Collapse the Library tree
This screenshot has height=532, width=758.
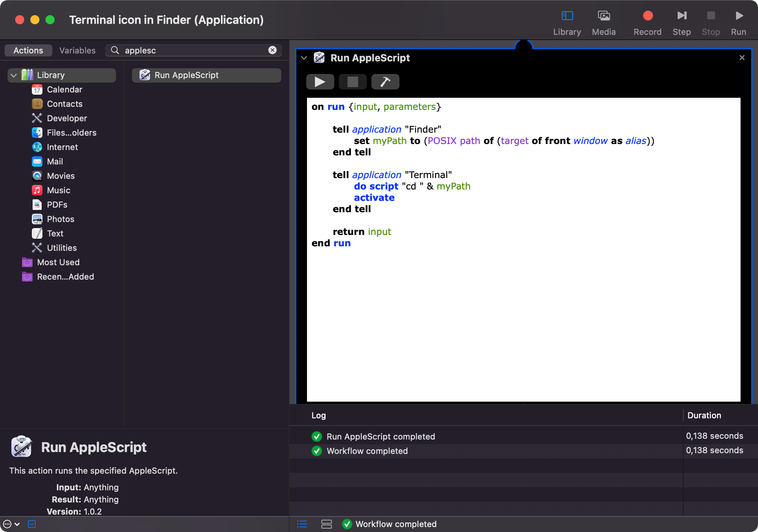(x=14, y=75)
